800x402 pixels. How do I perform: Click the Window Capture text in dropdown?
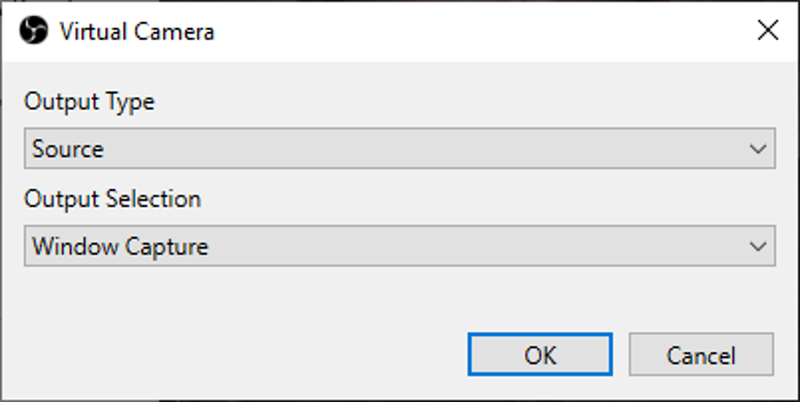coord(120,246)
